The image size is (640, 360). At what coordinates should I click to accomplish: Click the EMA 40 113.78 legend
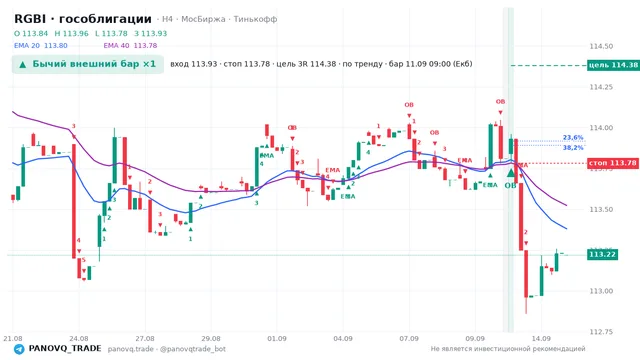[x=130, y=46]
